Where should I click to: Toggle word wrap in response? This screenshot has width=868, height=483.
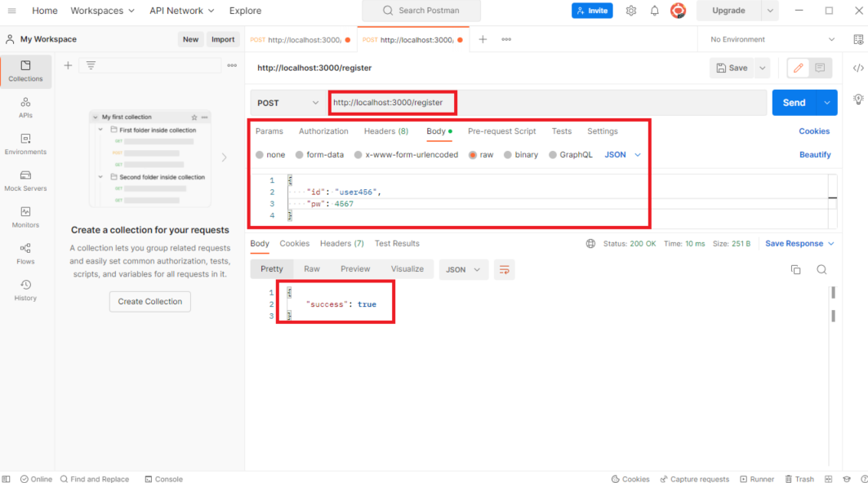coord(505,269)
